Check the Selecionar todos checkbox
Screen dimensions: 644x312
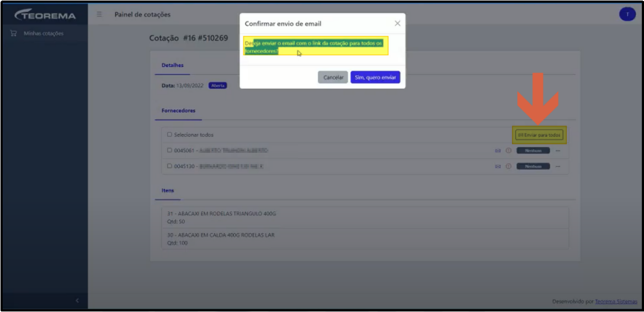point(169,134)
